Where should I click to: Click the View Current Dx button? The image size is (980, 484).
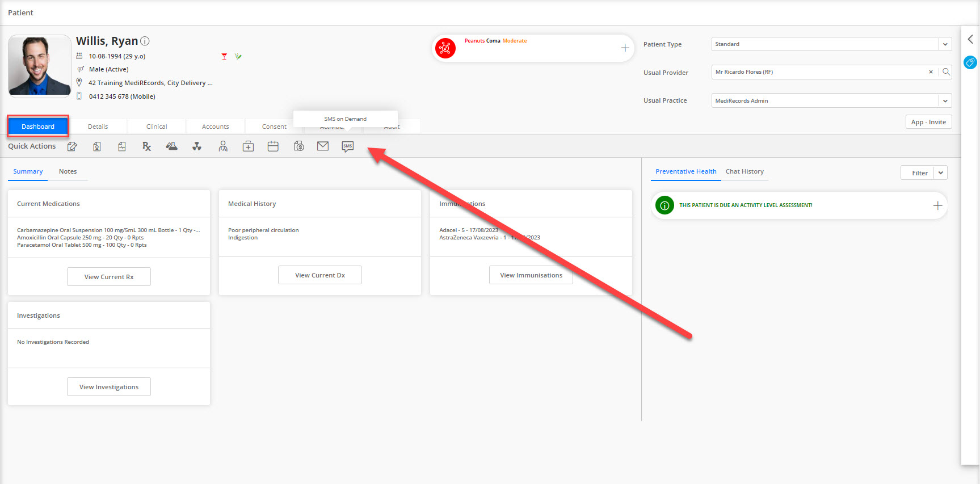pyautogui.click(x=320, y=275)
